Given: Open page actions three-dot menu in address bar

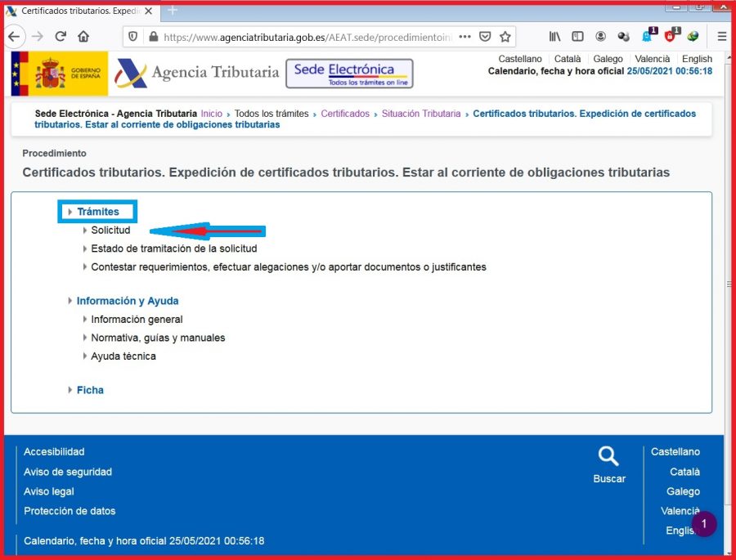Looking at the screenshot, I should click(x=464, y=37).
